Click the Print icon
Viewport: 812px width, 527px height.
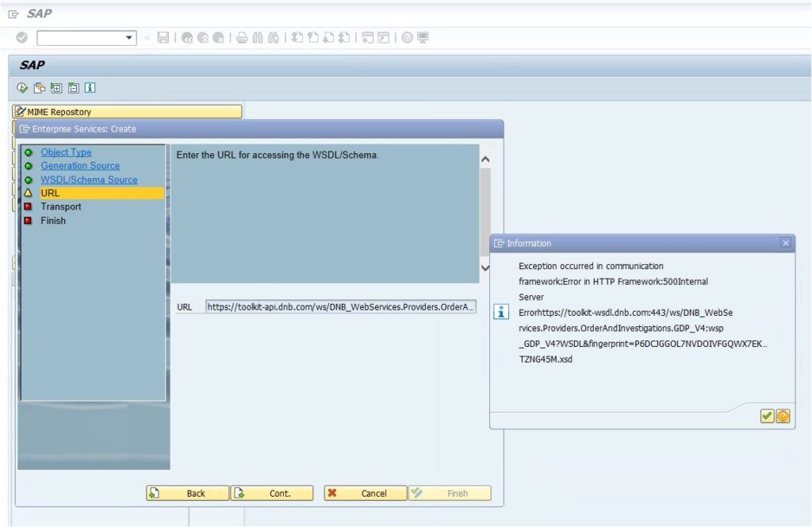pyautogui.click(x=242, y=37)
